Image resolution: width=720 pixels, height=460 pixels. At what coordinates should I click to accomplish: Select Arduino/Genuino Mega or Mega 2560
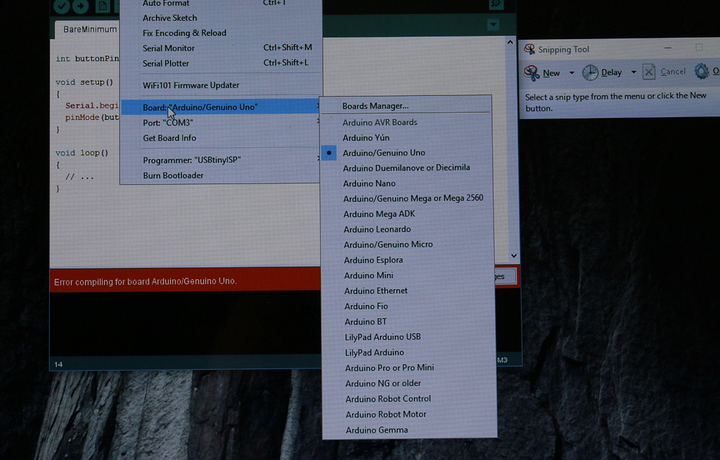413,198
